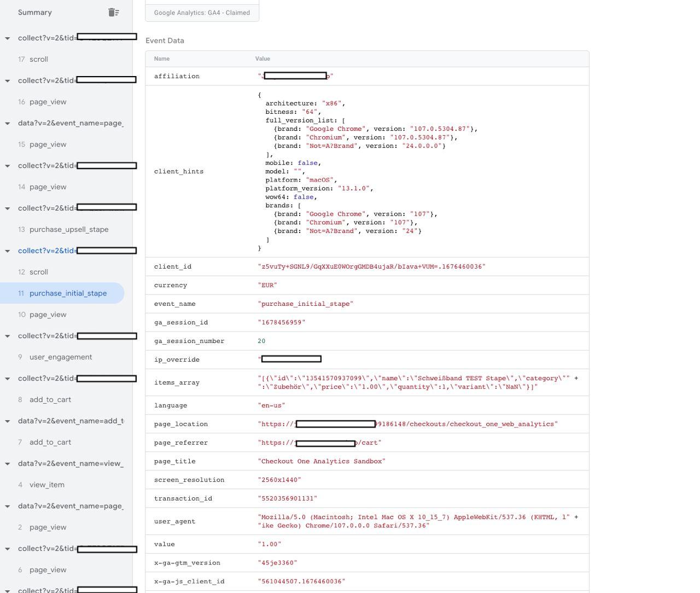Collapse the data?v=2&event_name=add_to request group
The height and width of the screenshot is (593, 700).
8,421
